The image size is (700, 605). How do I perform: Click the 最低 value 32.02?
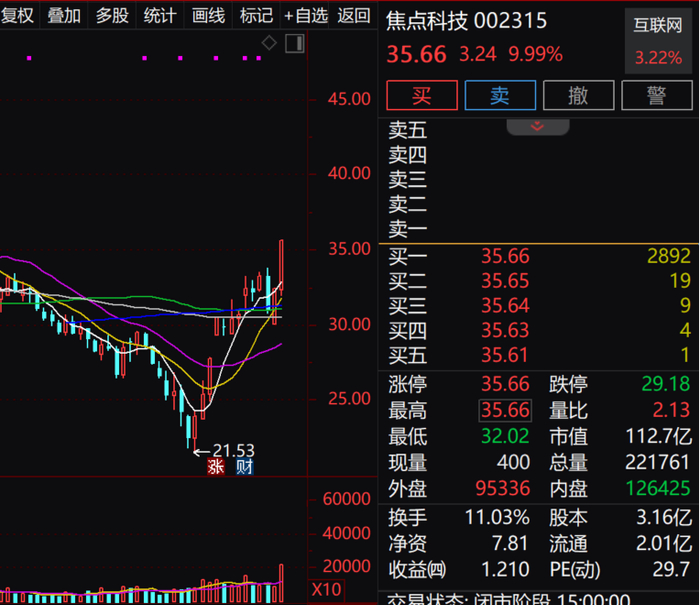(x=505, y=436)
